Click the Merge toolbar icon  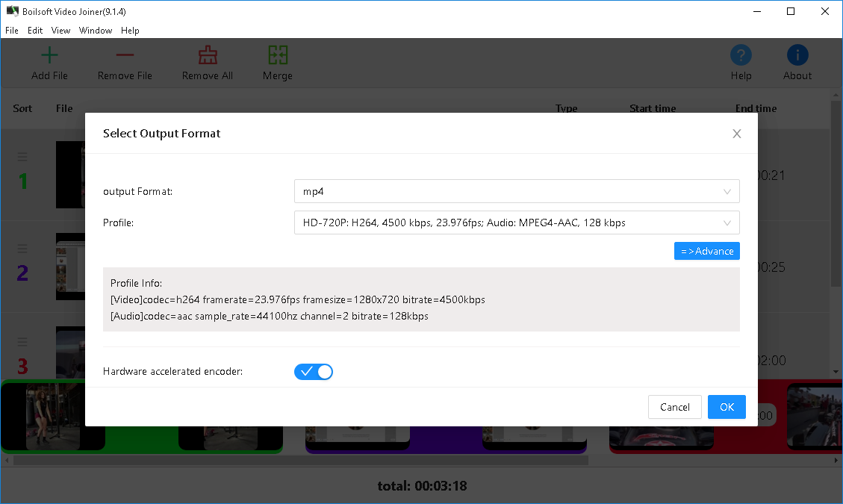(278, 55)
